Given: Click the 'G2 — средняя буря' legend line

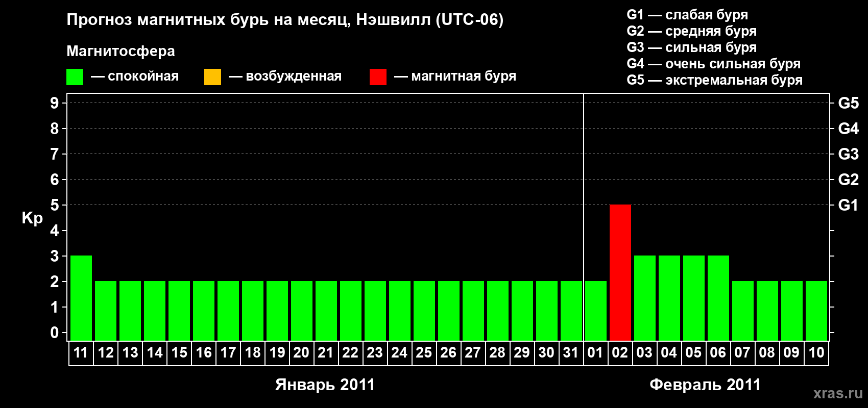Looking at the screenshot, I should [x=692, y=31].
